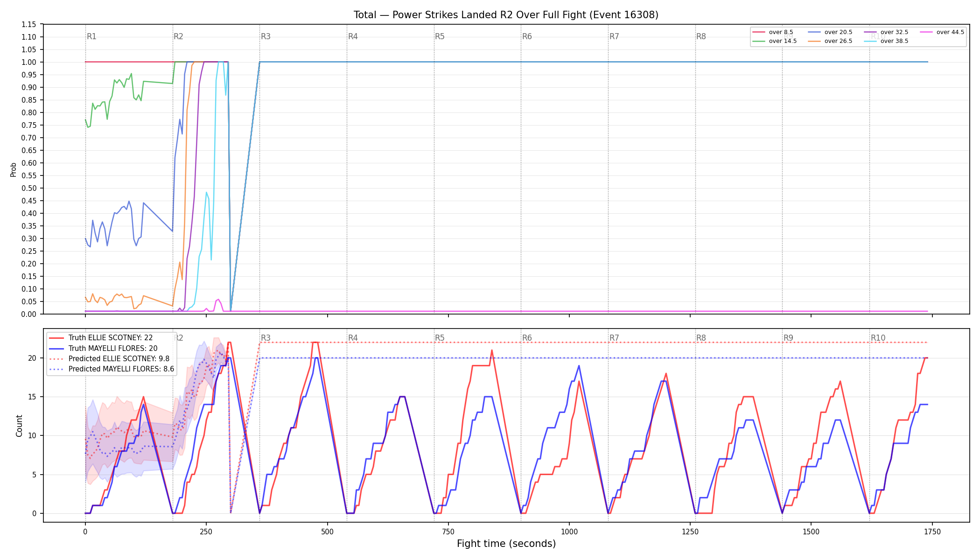Click the 'Fight time (seconds)' axis label
The height and width of the screenshot is (560, 980).
[x=506, y=544]
